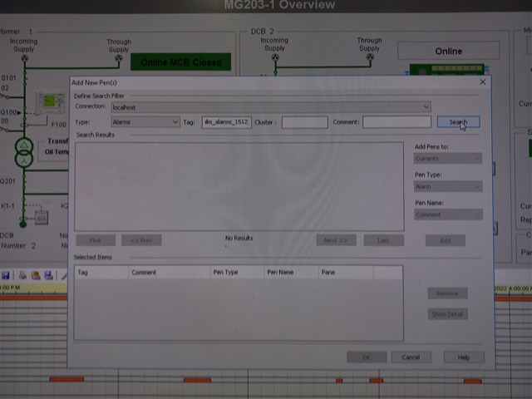This screenshot has height=399, width=532.
Task: Click the Cancel button
Action: pos(411,357)
